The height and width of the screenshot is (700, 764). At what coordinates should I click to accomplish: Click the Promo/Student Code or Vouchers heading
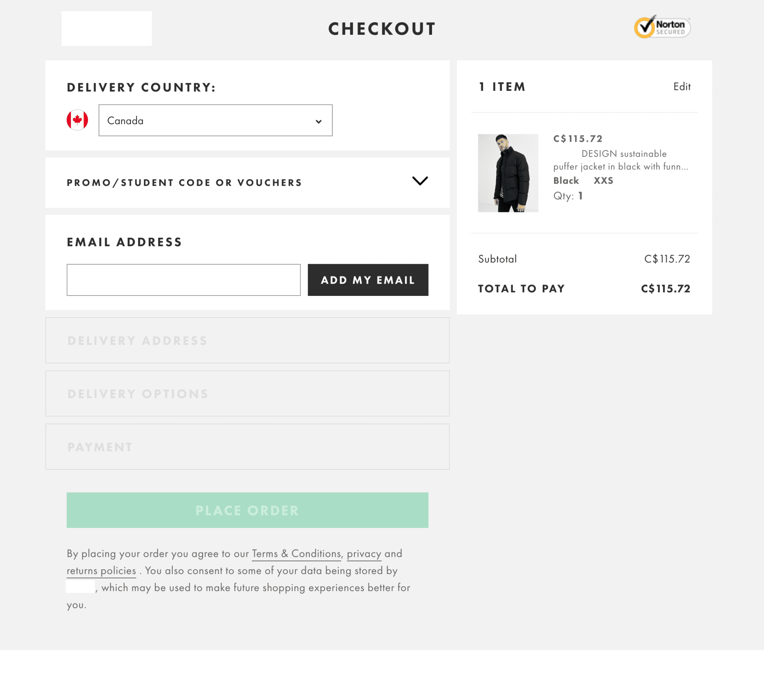pos(184,183)
